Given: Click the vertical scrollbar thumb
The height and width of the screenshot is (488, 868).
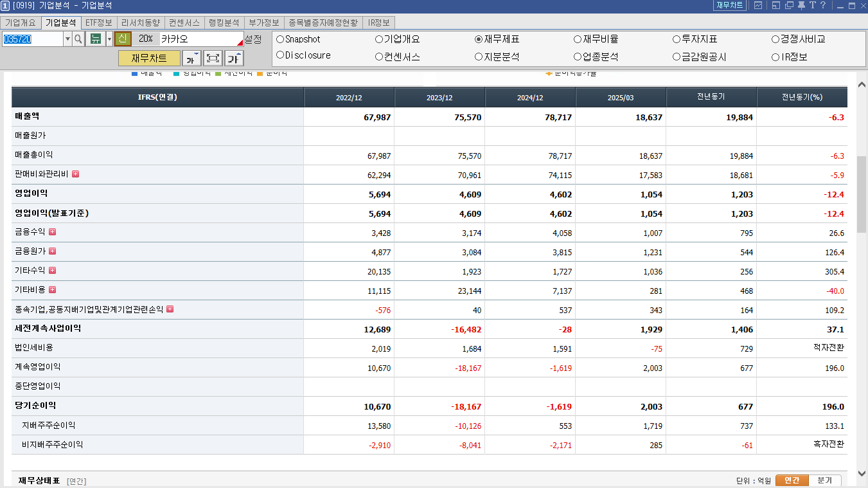Looking at the screenshot, I should click(862, 194).
